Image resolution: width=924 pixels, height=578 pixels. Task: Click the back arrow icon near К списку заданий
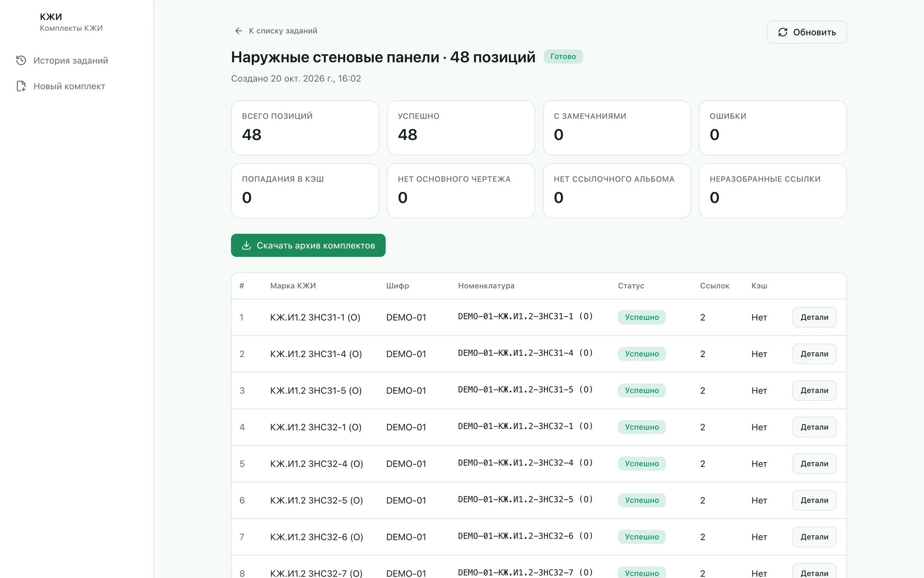[239, 31]
